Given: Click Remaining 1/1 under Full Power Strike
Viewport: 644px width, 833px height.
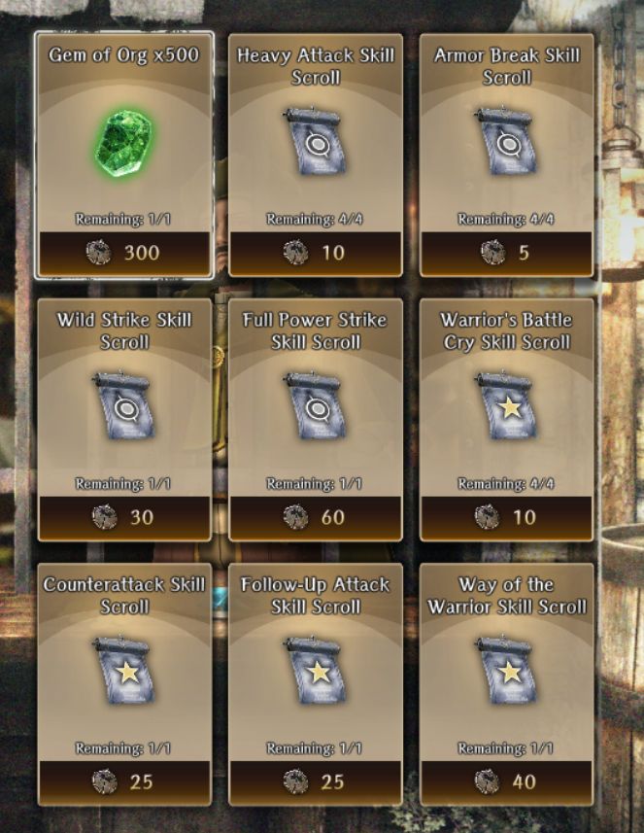Looking at the screenshot, I should click(x=315, y=484).
